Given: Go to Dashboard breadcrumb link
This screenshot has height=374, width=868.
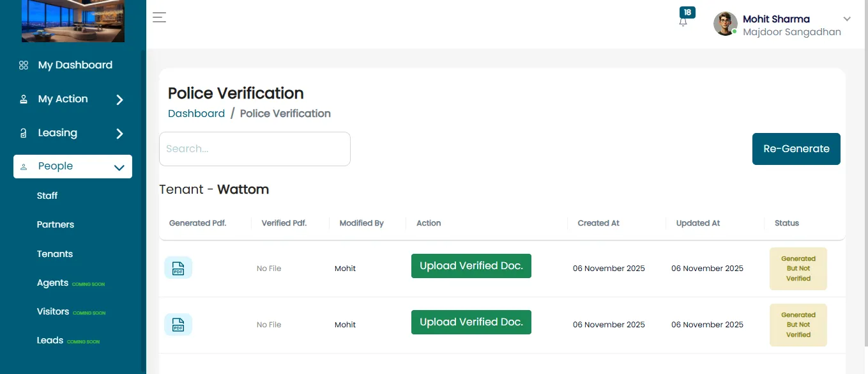Looking at the screenshot, I should [x=196, y=114].
